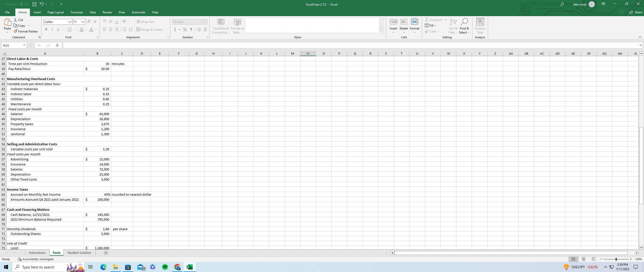This screenshot has height=272, width=644.
Task: Select the Font Color swatch
Action: 91,29
